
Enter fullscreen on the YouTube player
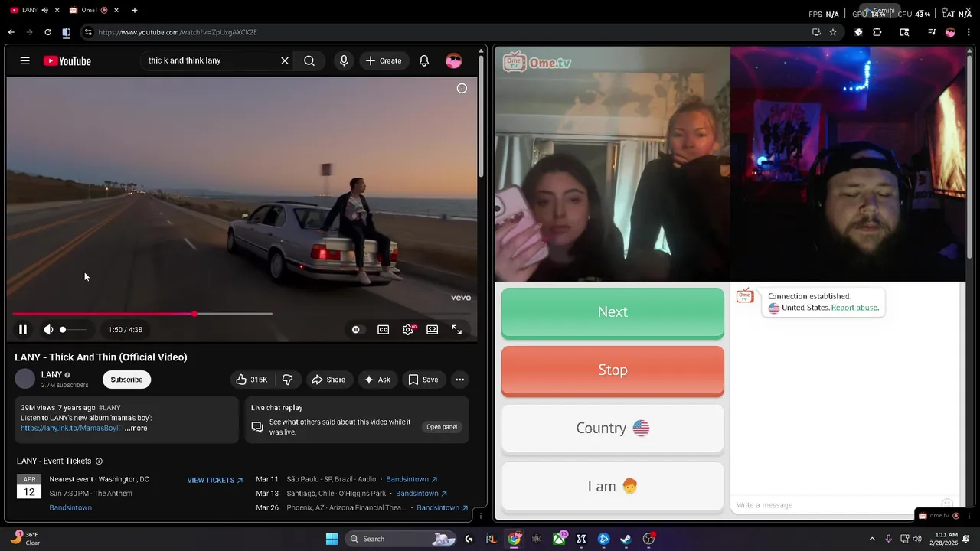[x=457, y=329]
